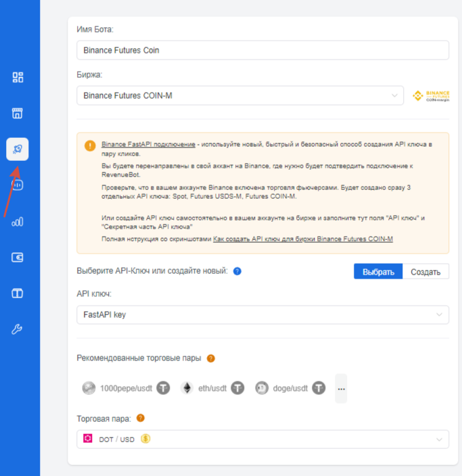Screen dimensions: 462x476
Task: Click the Dogecoin coin icon
Action: point(262,388)
